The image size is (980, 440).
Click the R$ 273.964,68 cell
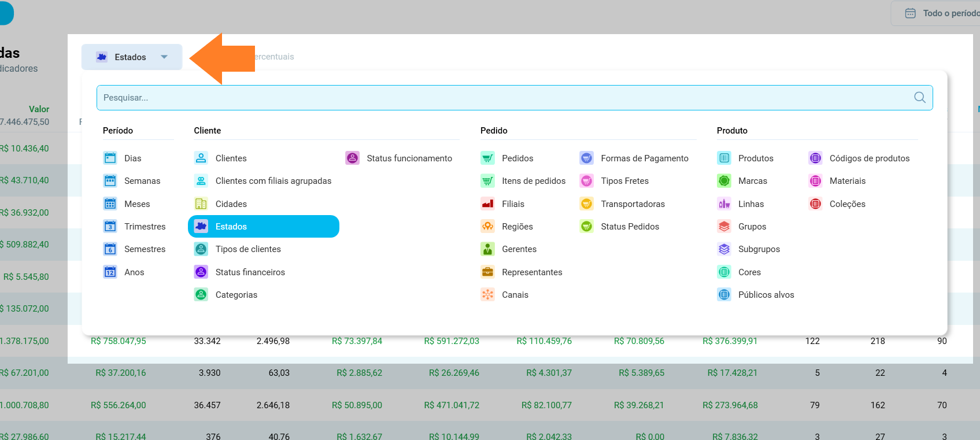pyautogui.click(x=730, y=405)
